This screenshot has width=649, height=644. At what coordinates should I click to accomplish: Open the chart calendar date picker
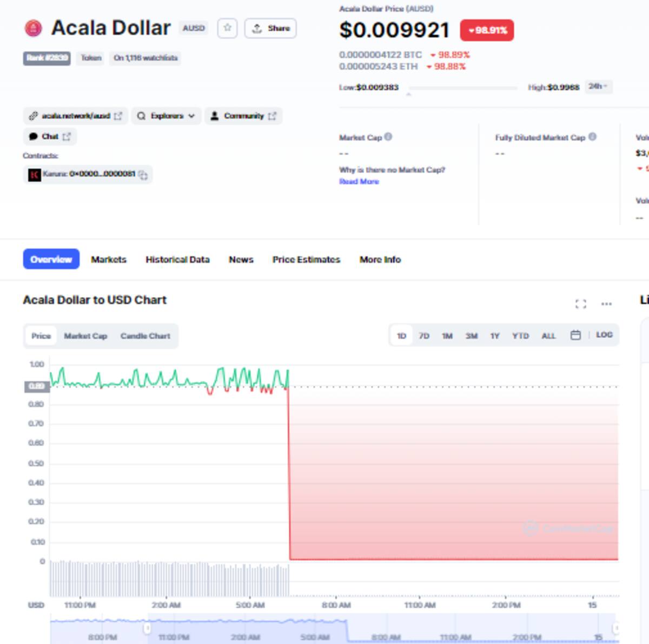coord(575,336)
